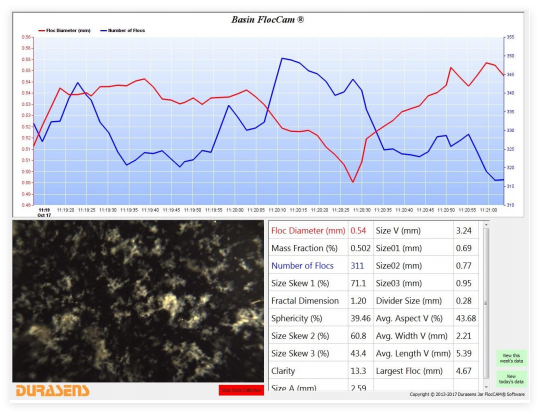Click the Fractal Dimension value 1.20

358,301
